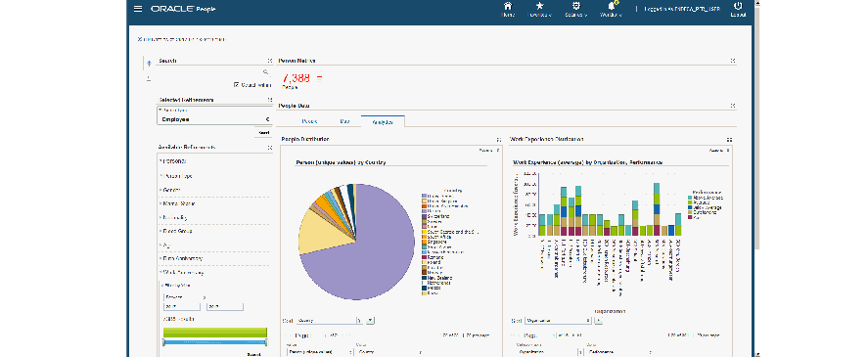Viewport: 868px width, 357px height.
Task: Switch to the first People Data tab
Action: tap(309, 120)
